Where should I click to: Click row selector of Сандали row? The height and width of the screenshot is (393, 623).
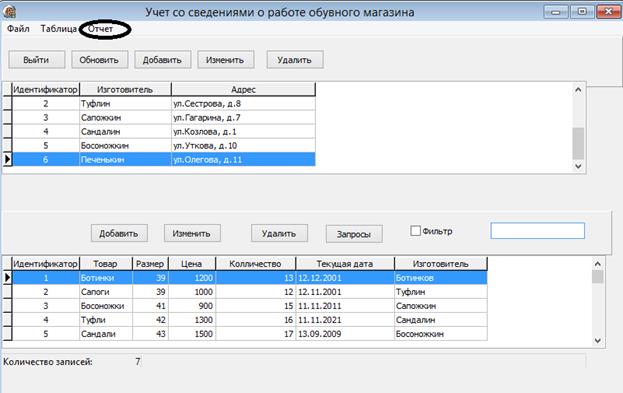8,334
